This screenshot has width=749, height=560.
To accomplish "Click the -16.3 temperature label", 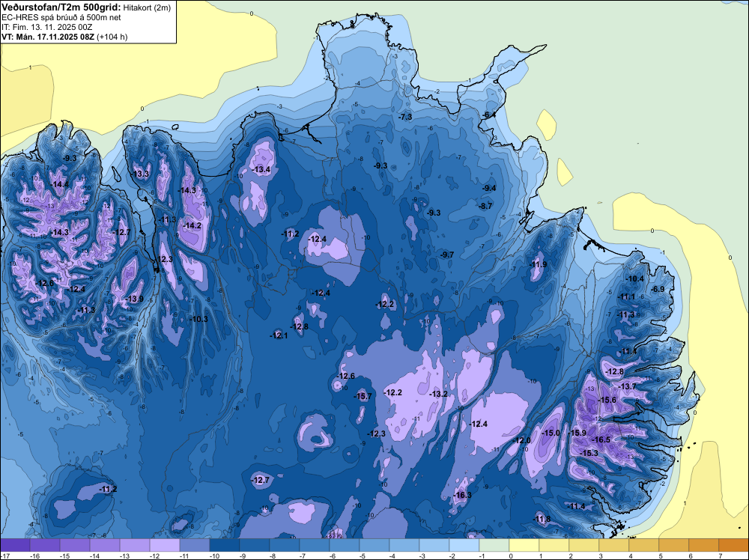I will pyautogui.click(x=462, y=495).
